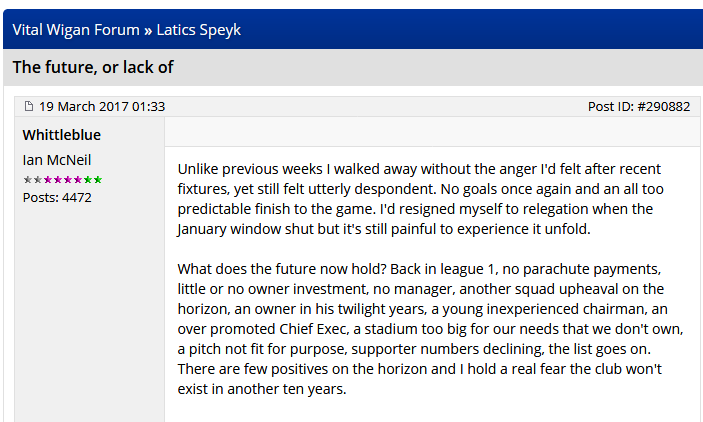The image size is (703, 422).
Task: Go to the Latics Speyk board
Action: (199, 30)
